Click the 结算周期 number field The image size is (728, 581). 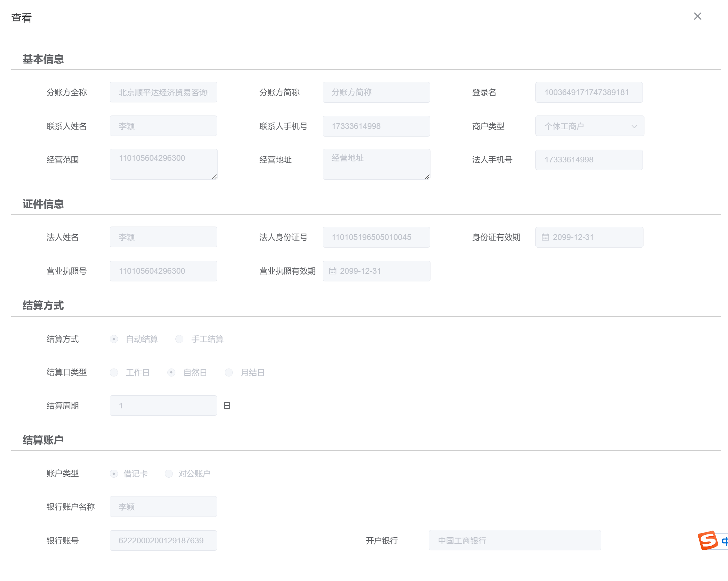click(x=163, y=405)
